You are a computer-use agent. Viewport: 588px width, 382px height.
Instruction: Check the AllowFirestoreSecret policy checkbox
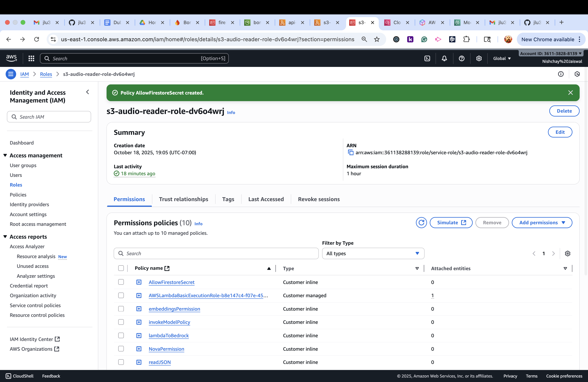tap(121, 282)
